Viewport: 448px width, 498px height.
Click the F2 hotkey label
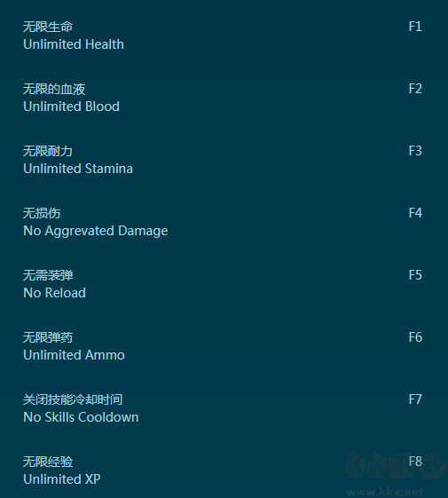point(415,89)
